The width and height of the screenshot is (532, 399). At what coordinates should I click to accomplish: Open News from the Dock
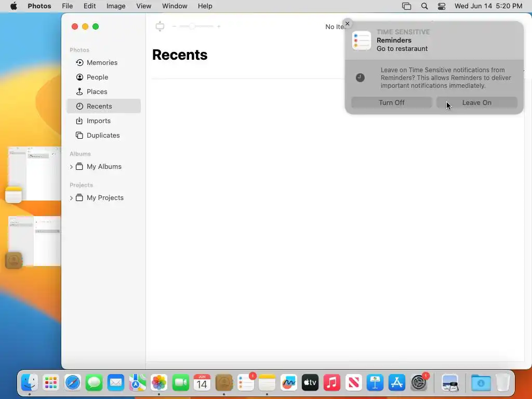pos(353,383)
